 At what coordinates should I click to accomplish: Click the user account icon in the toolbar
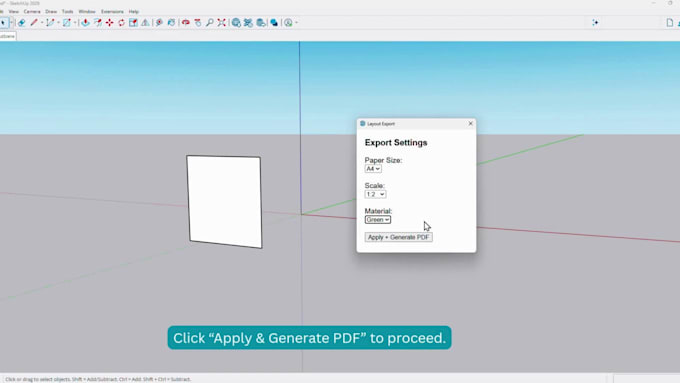point(288,23)
